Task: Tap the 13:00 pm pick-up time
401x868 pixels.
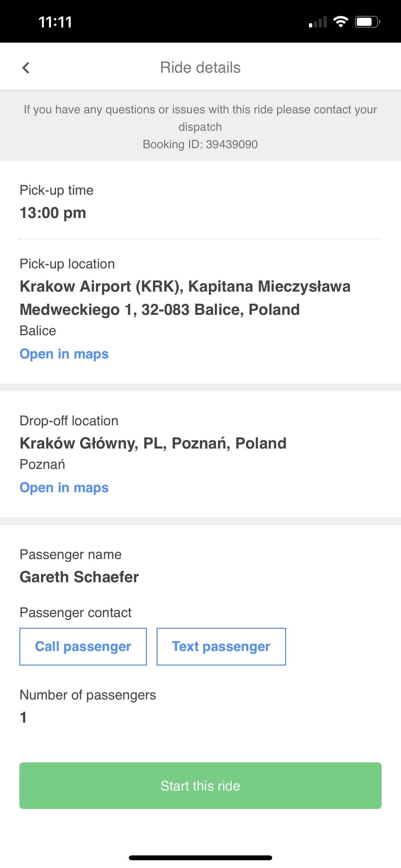Action: click(53, 213)
